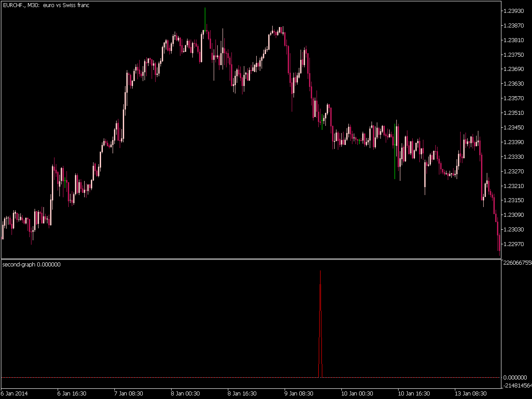Viewport: 532px width, 399px height.
Task: Click the '8 Jan 00:30' time label
Action: (185, 393)
